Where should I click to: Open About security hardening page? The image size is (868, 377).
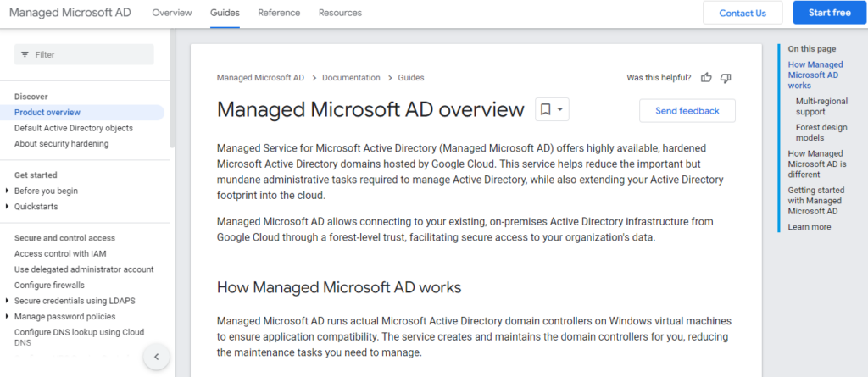click(61, 144)
